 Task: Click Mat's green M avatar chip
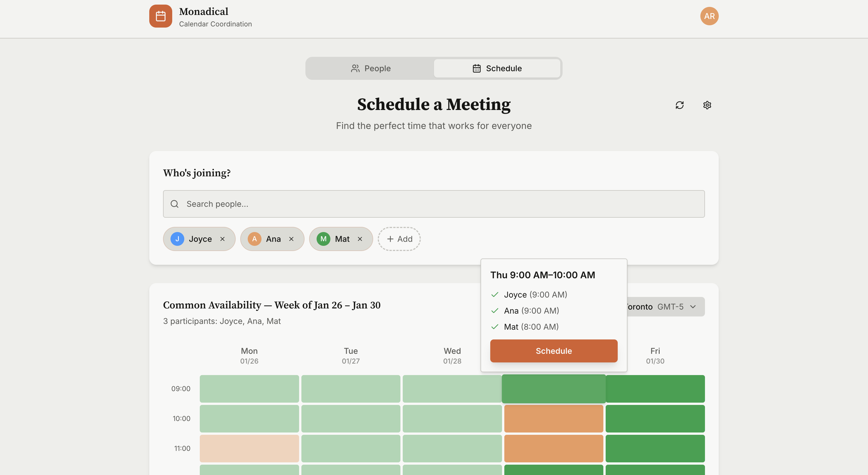coord(323,239)
